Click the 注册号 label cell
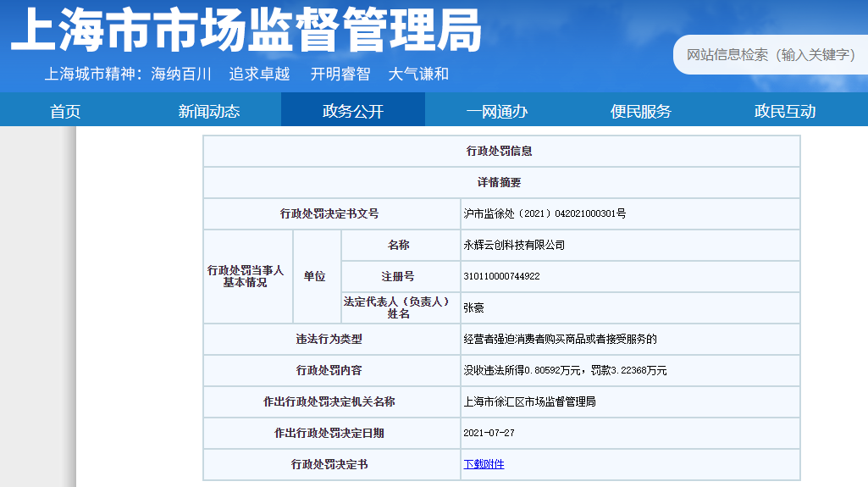Image resolution: width=868 pixels, height=487 pixels. click(401, 276)
